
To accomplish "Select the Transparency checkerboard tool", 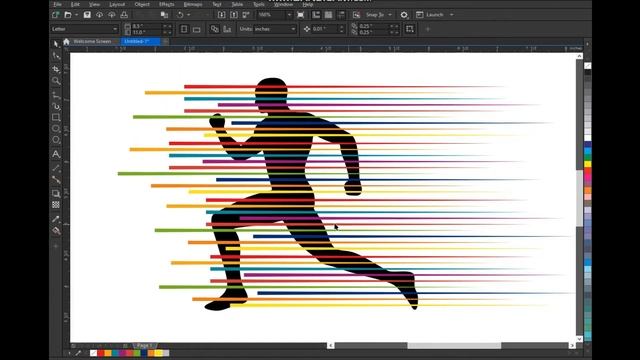I will coord(56,205).
